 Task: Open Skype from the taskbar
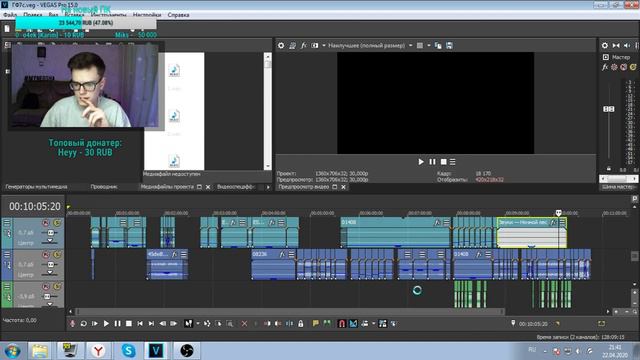pos(128,351)
